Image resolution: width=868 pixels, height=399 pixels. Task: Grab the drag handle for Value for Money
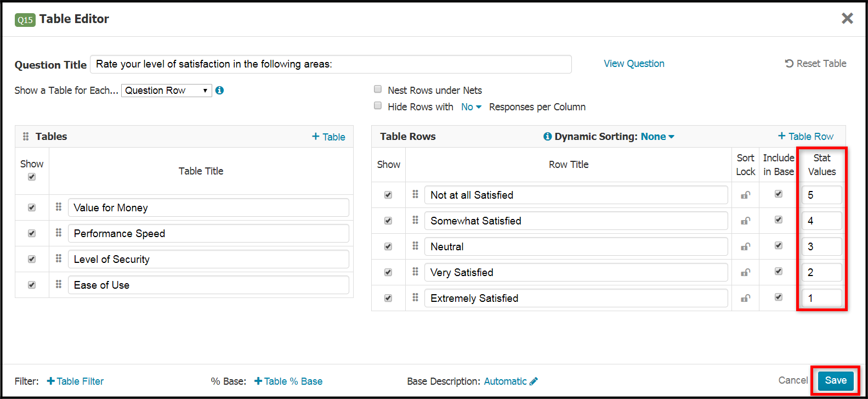click(x=59, y=207)
